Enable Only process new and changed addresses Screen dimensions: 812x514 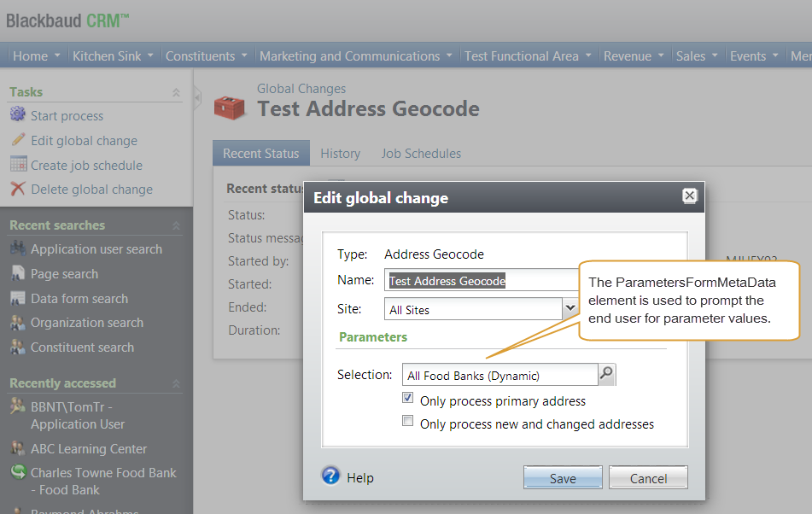408,423
